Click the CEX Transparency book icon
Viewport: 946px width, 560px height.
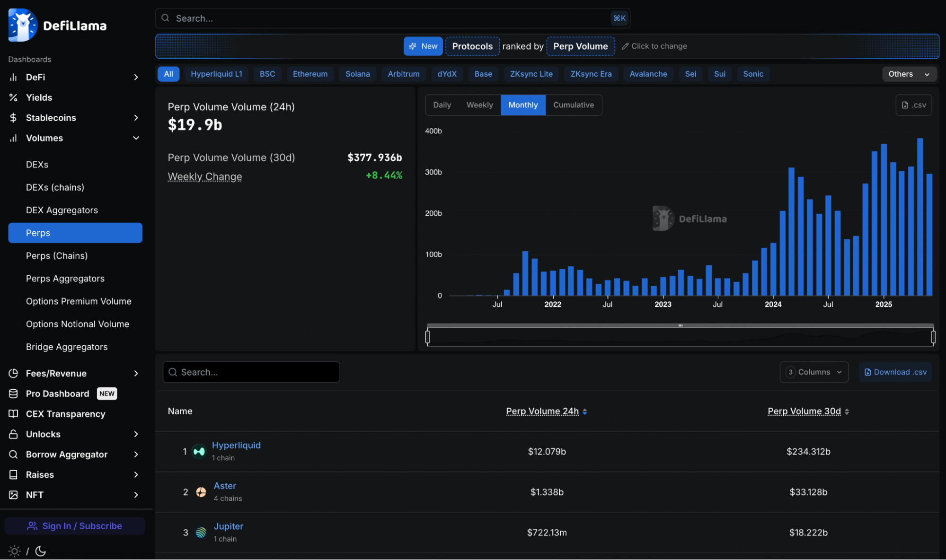click(13, 414)
